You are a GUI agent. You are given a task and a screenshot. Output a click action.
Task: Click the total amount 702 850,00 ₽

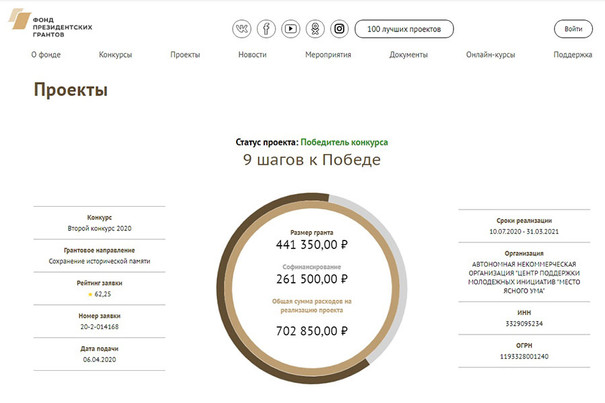(312, 331)
